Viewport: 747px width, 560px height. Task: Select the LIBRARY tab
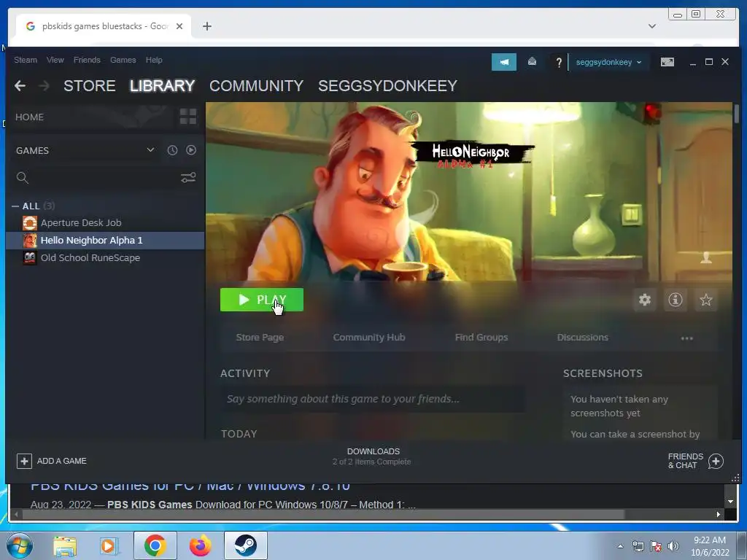(x=162, y=86)
